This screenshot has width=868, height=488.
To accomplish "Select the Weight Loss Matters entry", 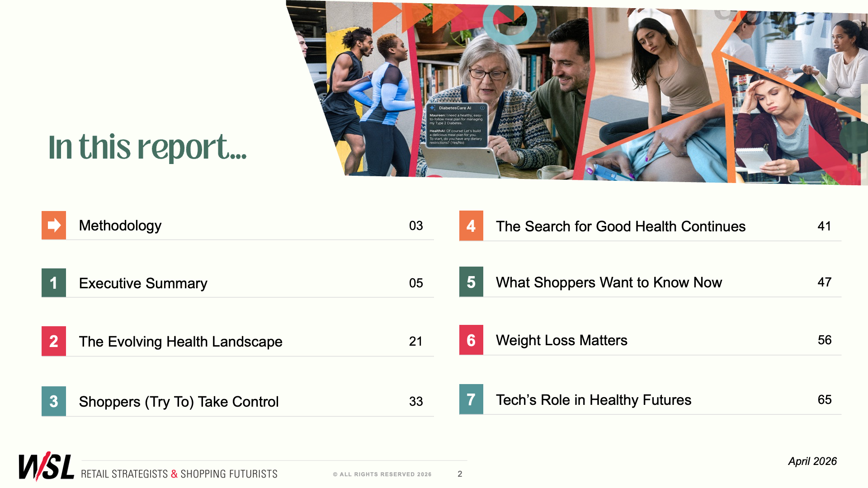I will click(561, 340).
